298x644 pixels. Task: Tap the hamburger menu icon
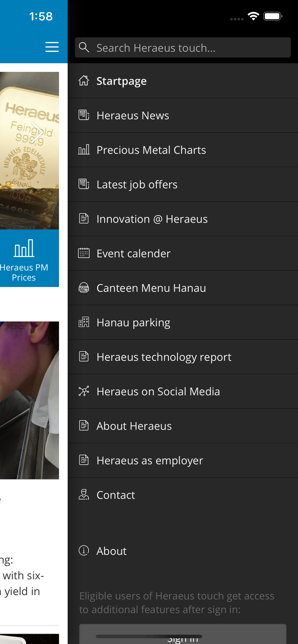click(52, 47)
